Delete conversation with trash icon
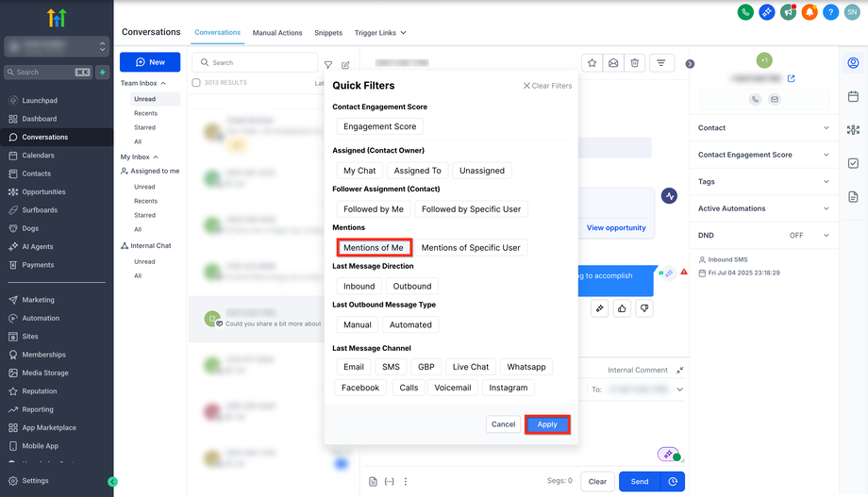This screenshot has width=868, height=497. (x=634, y=63)
